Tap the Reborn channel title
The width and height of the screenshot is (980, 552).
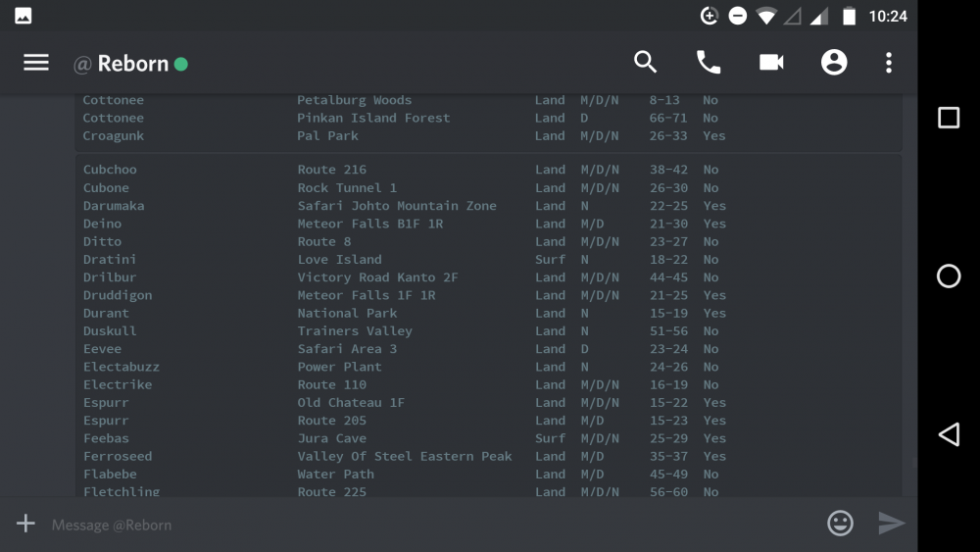(x=132, y=64)
